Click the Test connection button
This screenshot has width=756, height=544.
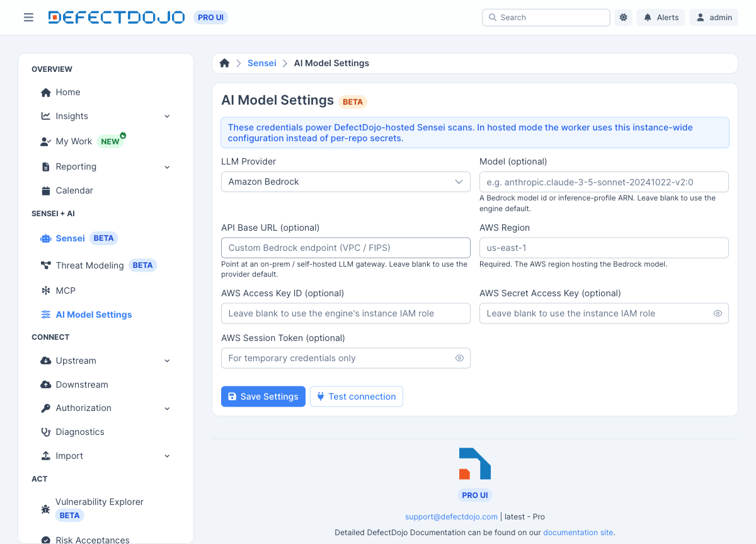click(357, 396)
